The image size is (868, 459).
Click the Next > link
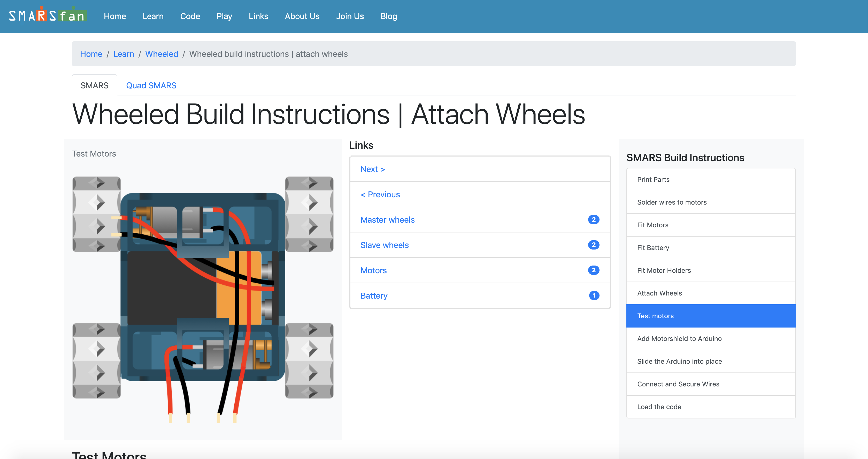pyautogui.click(x=373, y=169)
